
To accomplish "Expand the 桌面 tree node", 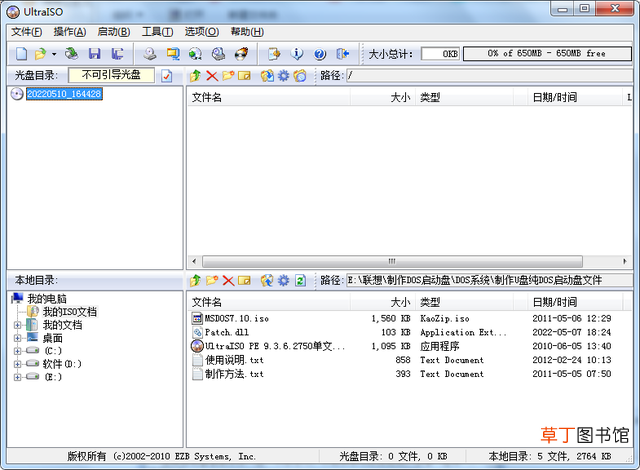I will point(17,338).
